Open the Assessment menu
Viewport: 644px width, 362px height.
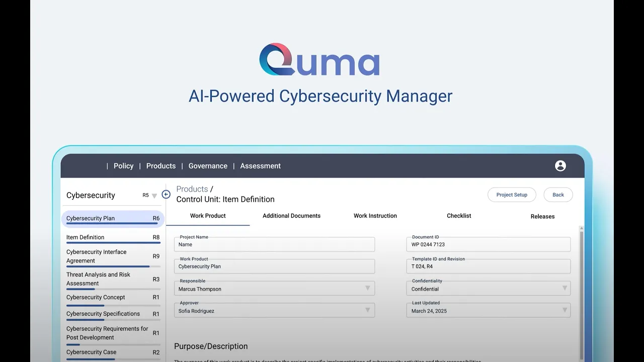[260, 166]
